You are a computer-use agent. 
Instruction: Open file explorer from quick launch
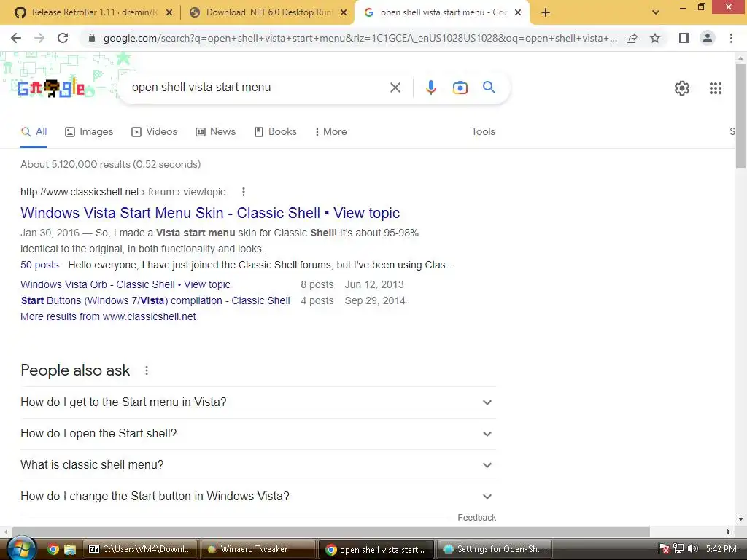tap(69, 550)
